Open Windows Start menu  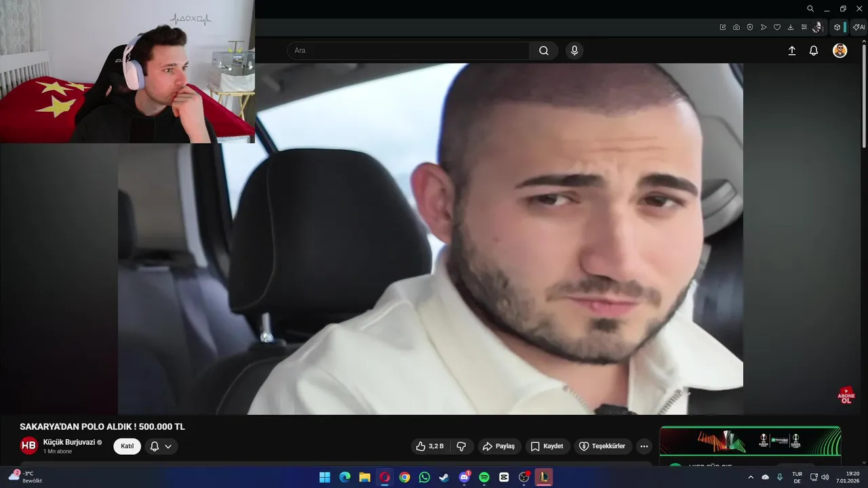click(x=325, y=477)
